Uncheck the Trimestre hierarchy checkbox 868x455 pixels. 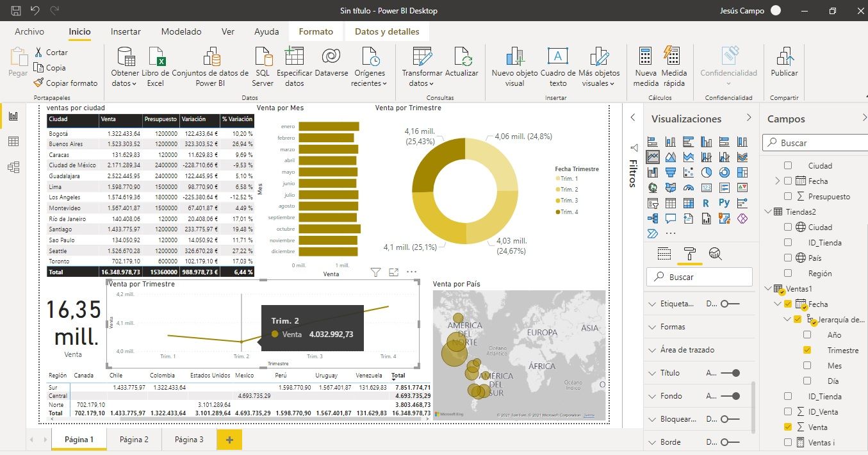coord(807,351)
